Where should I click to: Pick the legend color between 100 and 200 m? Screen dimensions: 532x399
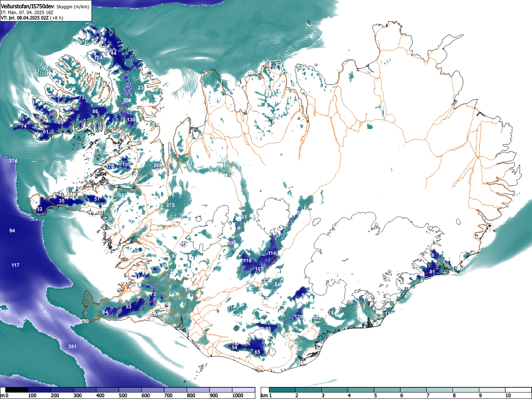39,390
